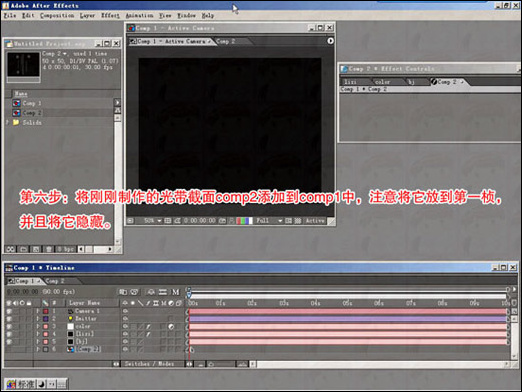Select the [Comp 2] layer name in Timeline
This screenshot has width=522, height=392.
click(x=88, y=349)
